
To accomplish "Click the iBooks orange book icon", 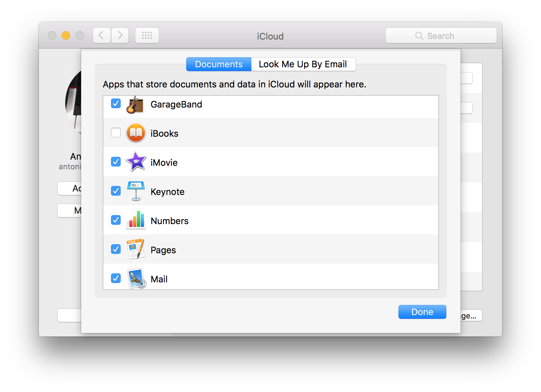I will pos(136,133).
